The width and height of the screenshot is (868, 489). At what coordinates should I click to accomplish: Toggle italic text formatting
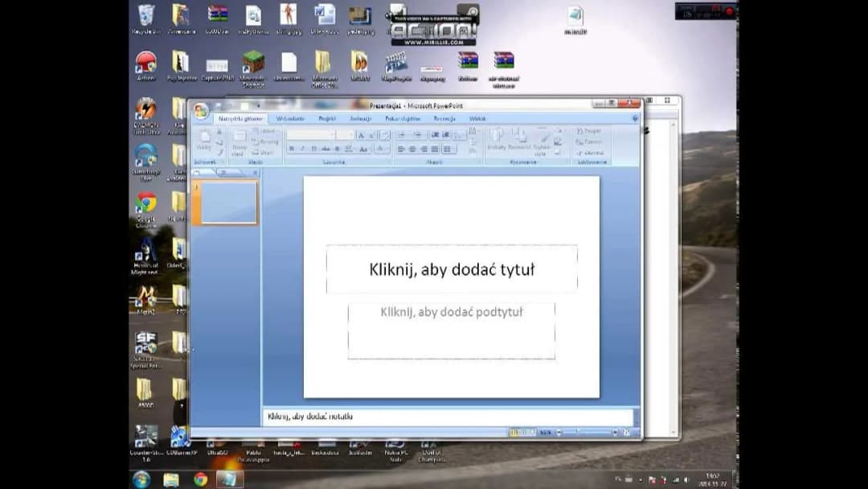pyautogui.click(x=302, y=149)
